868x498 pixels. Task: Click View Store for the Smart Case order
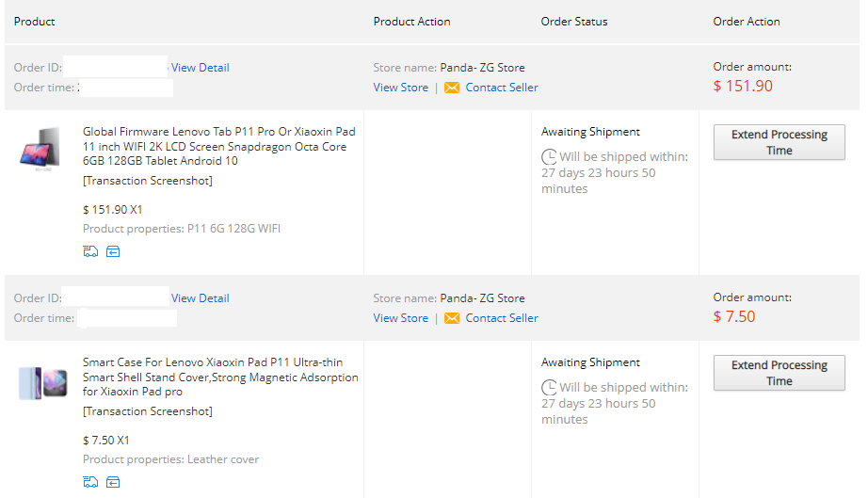tap(400, 318)
